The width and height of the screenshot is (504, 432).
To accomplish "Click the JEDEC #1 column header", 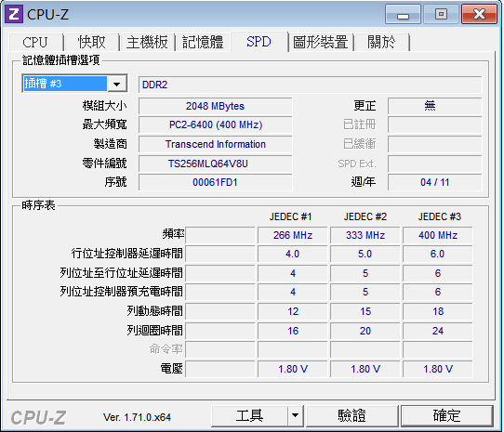I will pyautogui.click(x=291, y=216).
